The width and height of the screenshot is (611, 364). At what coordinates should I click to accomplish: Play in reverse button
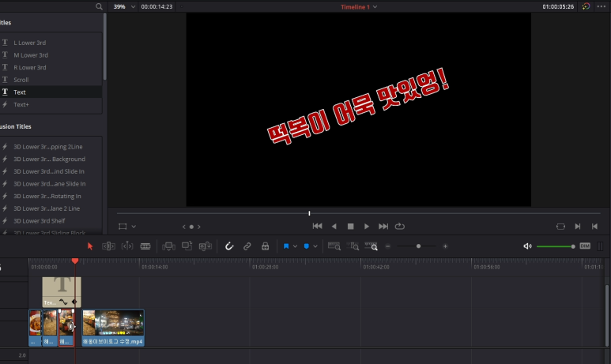(x=334, y=226)
